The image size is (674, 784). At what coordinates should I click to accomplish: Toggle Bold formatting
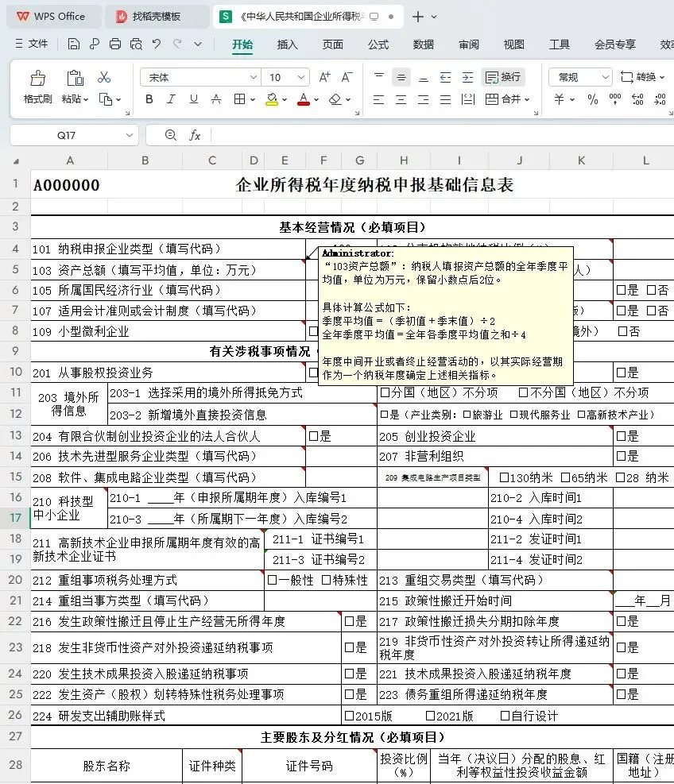click(149, 99)
